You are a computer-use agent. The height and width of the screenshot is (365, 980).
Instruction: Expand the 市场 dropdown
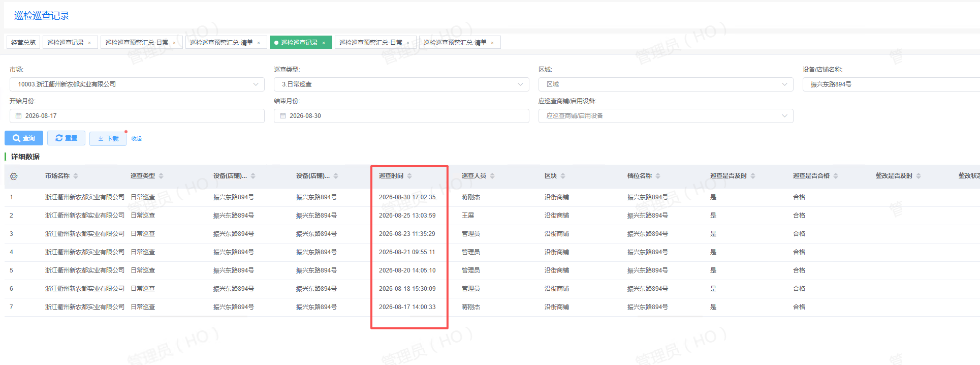(x=256, y=84)
